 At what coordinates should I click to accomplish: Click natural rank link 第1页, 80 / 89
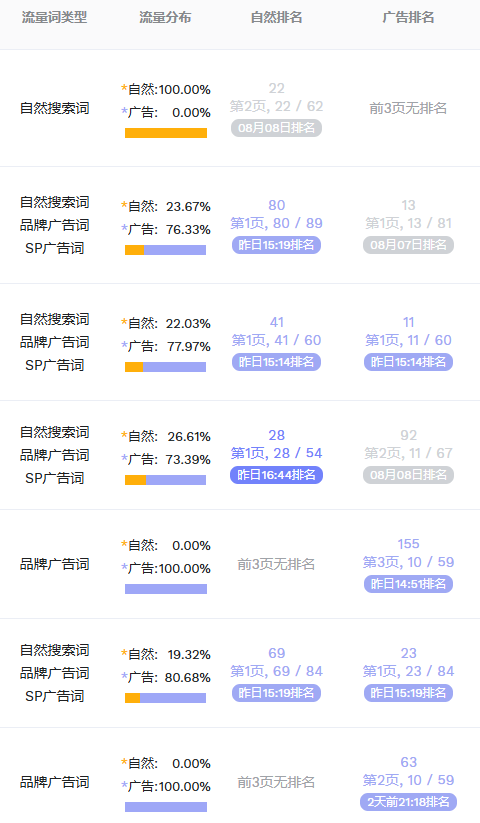click(276, 223)
